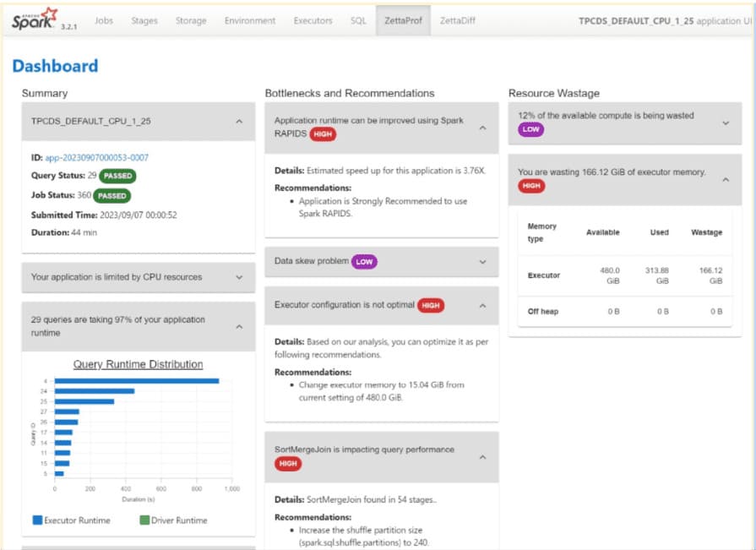
Task: Click the HIGH badge on memory wastage
Action: coord(531,186)
